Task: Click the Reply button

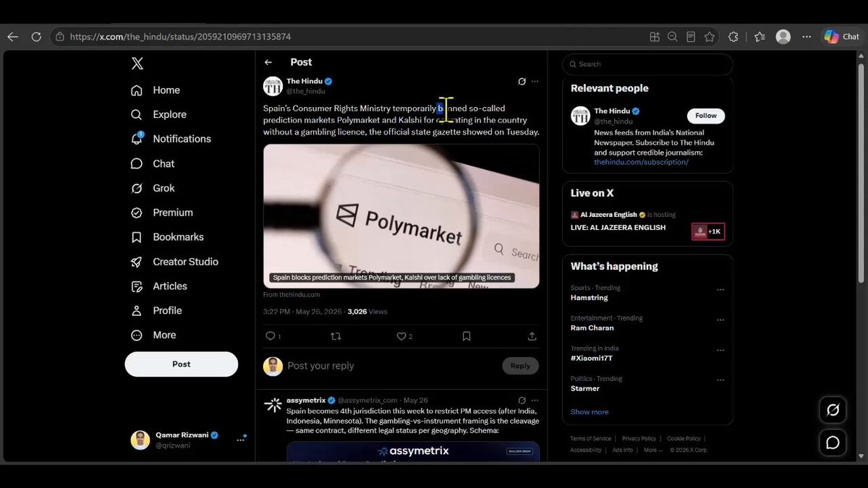Action: [521, 366]
